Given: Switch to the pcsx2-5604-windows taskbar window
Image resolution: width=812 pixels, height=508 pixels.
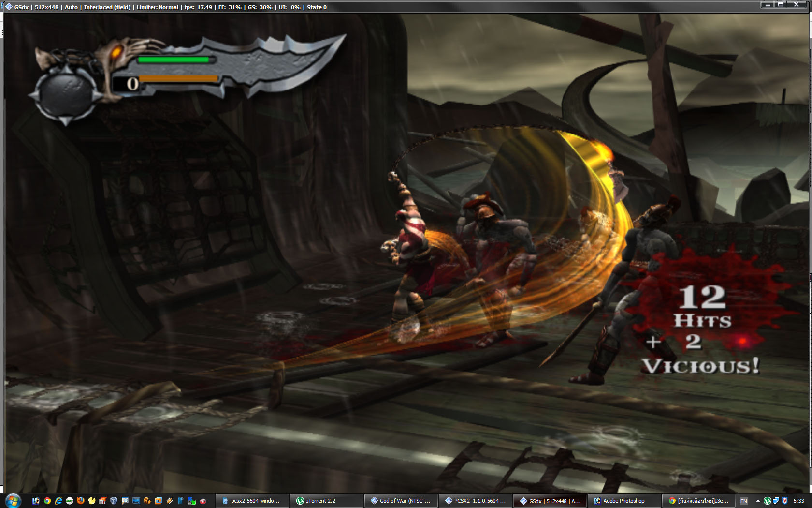Looking at the screenshot, I should coord(252,501).
